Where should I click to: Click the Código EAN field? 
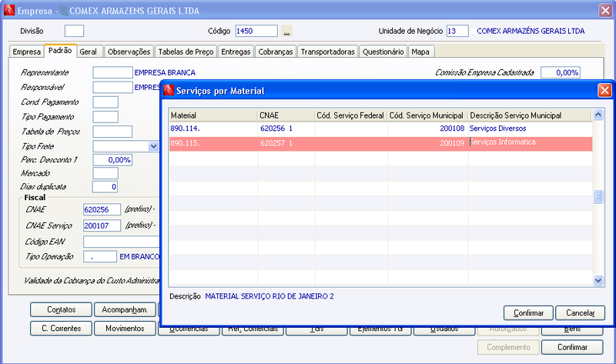click(121, 242)
